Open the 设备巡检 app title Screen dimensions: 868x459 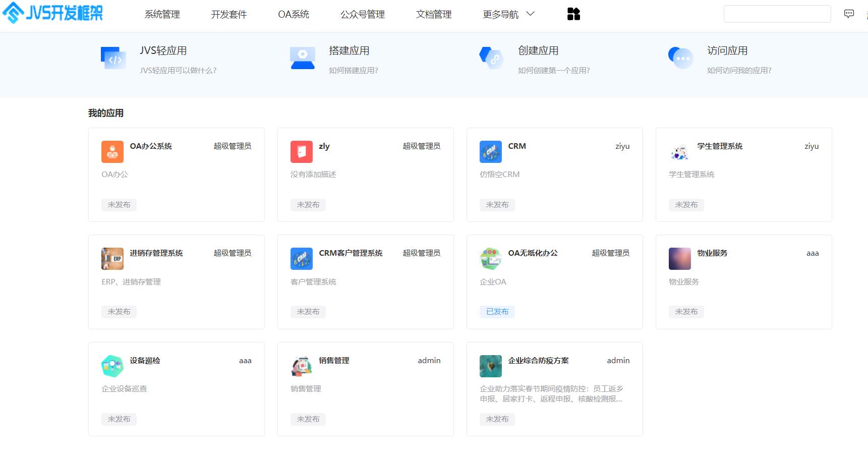tap(145, 361)
